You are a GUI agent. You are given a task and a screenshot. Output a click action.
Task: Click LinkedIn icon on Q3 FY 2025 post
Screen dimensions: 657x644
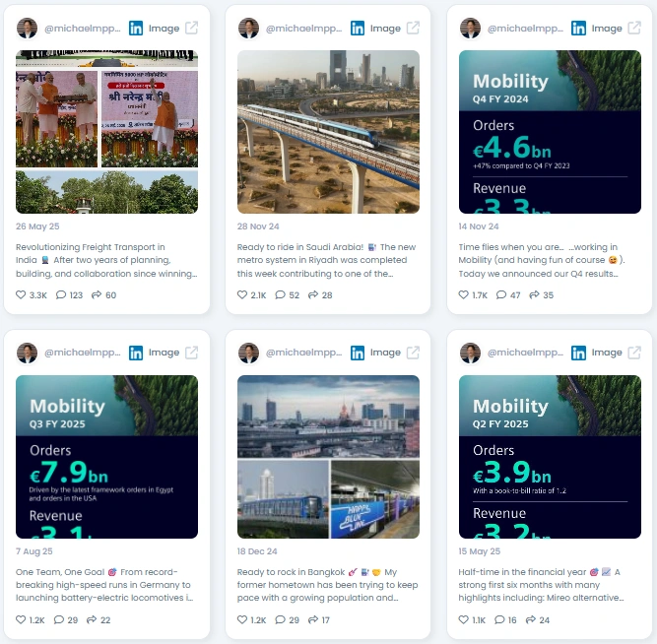point(136,353)
